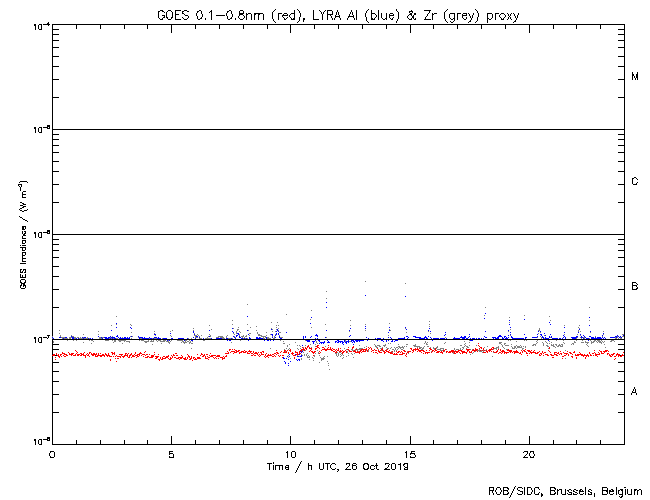650x500 pixels.
Task: Click the highest blue LYRA spike near 13h
Action: pyautogui.click(x=365, y=282)
